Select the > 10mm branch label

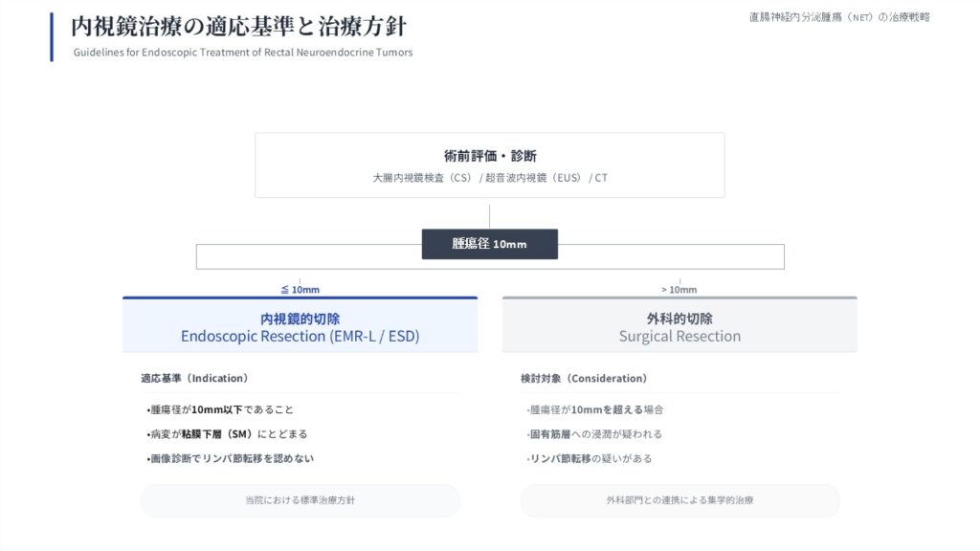pyautogui.click(x=679, y=290)
